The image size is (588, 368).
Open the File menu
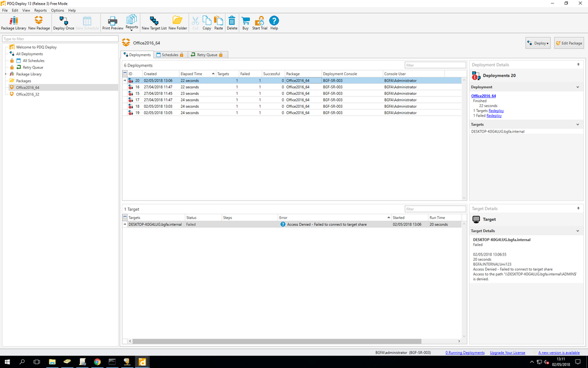coord(5,11)
